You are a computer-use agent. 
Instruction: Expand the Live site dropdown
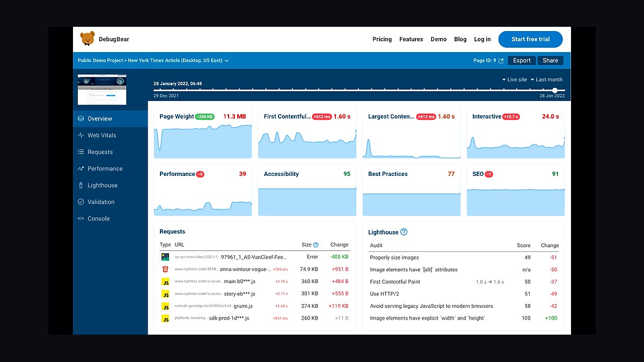pos(514,79)
